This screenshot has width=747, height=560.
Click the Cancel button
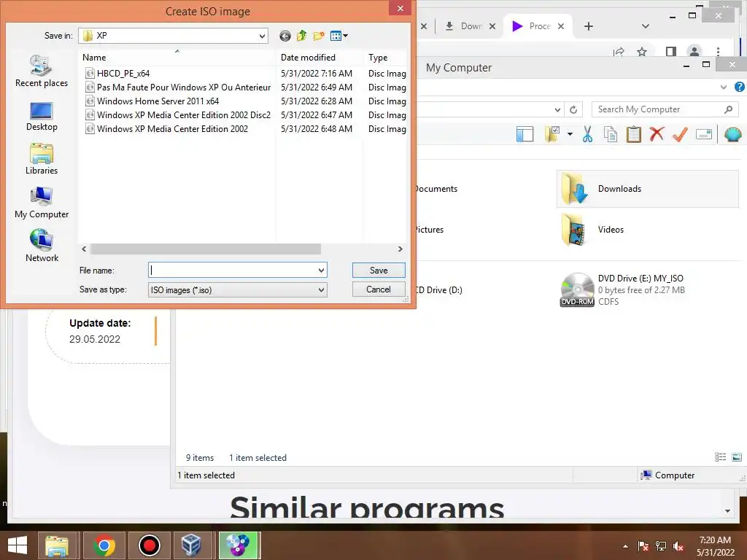click(x=379, y=289)
